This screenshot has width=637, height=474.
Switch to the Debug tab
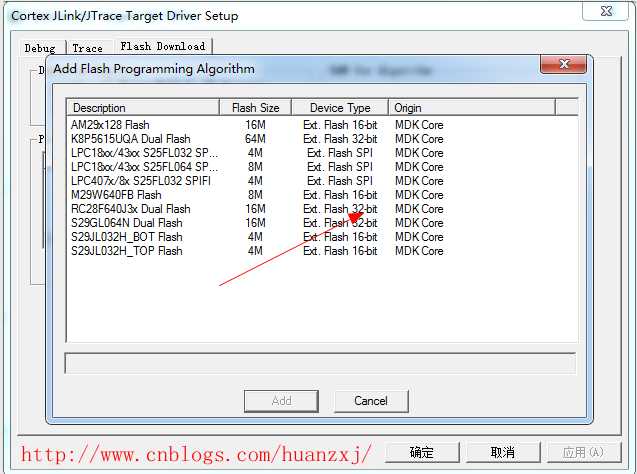click(40, 48)
